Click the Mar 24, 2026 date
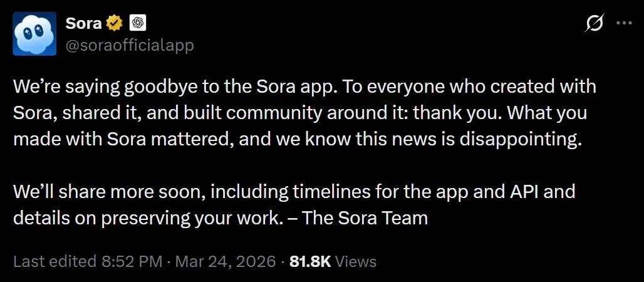Image resolution: width=644 pixels, height=282 pixels. (227, 261)
